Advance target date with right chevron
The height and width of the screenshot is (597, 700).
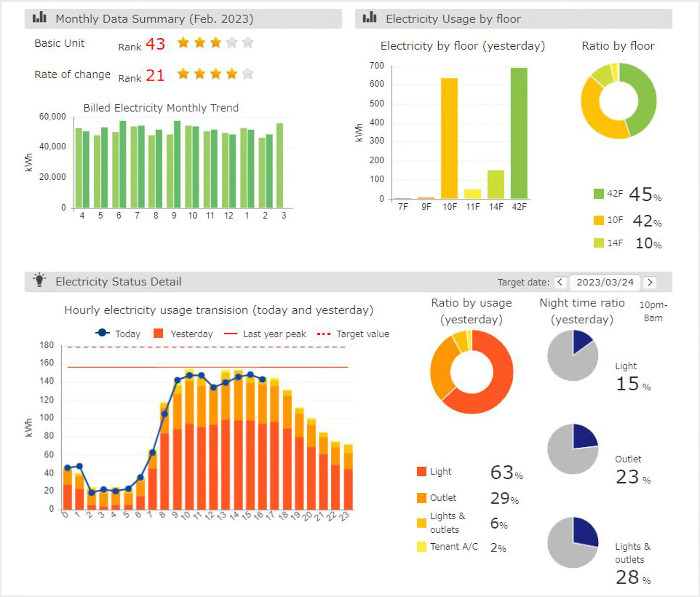pyautogui.click(x=649, y=282)
